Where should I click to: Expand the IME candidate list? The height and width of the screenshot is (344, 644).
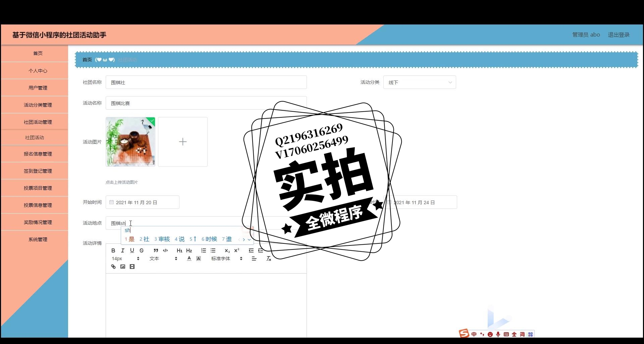(249, 239)
